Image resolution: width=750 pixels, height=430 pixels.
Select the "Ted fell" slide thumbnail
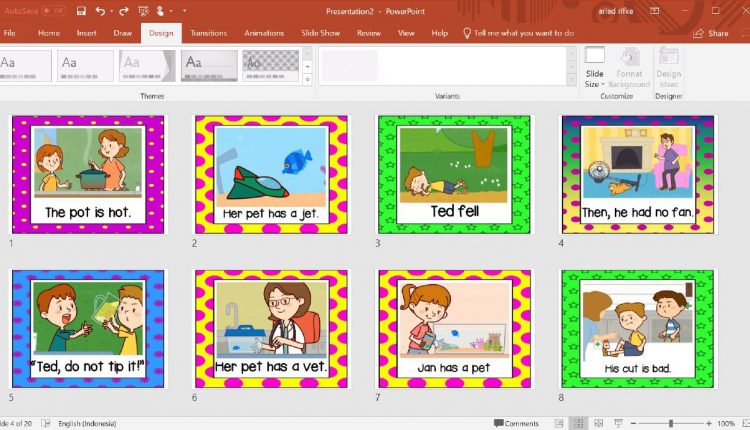tap(455, 174)
